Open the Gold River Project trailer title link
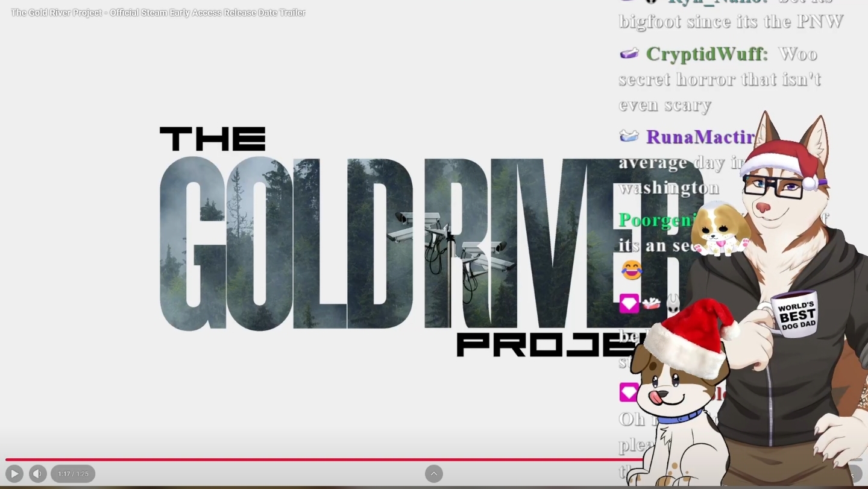Screen dimensions: 868x489 [158, 13]
